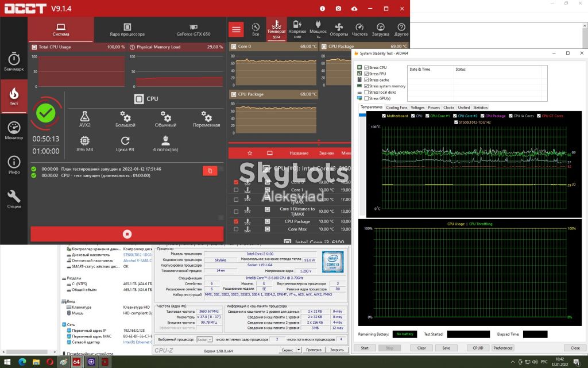Copy the OCCT test log with red button
588x368 pixels.
pos(210,171)
